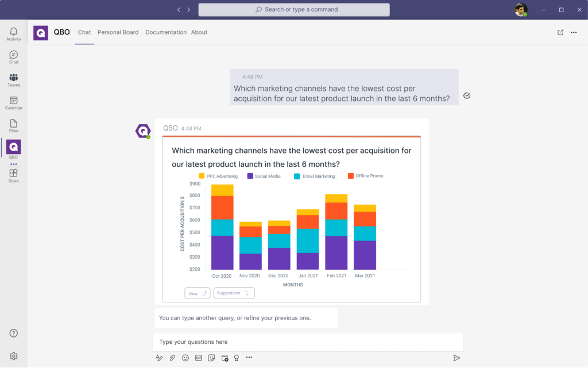Open the emoji picker

click(185, 358)
